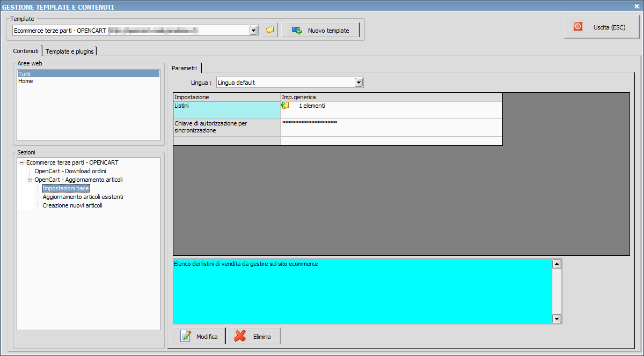Click the 1 elementi list icon
644x356 pixels.
coord(285,106)
